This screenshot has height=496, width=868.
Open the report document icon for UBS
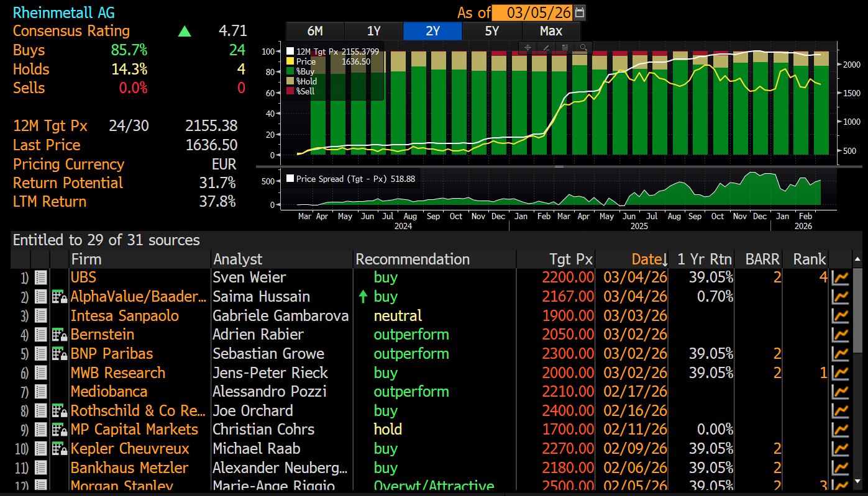40,277
